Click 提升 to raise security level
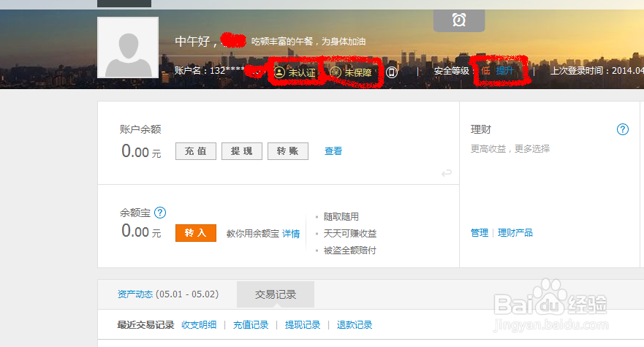644x347 pixels. (504, 71)
